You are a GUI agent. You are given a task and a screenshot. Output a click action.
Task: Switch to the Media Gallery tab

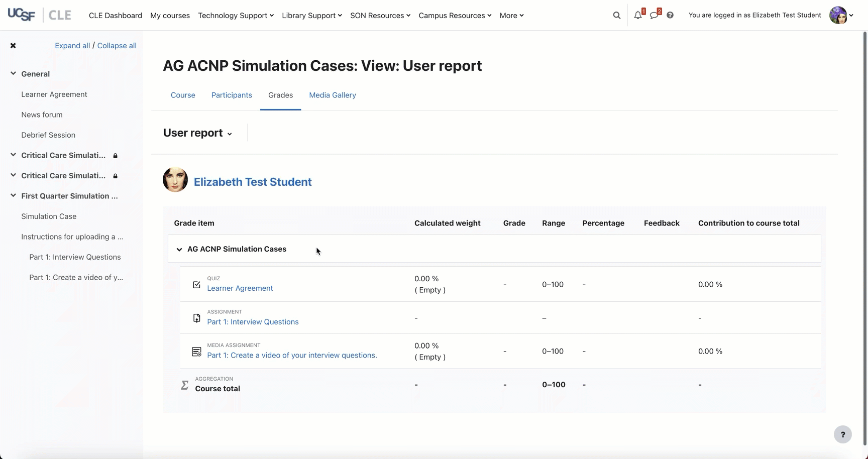coord(332,95)
